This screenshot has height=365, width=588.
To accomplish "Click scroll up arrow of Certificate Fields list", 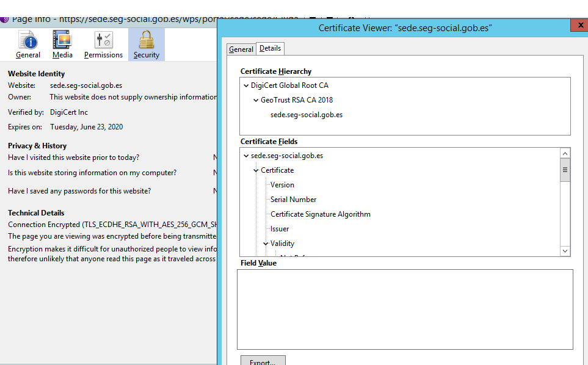I will click(565, 153).
